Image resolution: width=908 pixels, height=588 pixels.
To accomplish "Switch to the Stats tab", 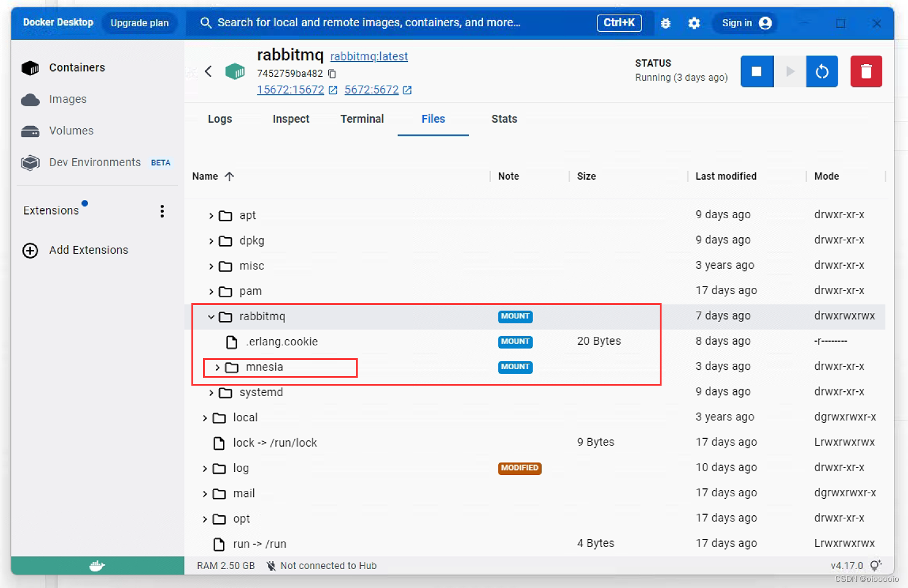I will click(503, 119).
